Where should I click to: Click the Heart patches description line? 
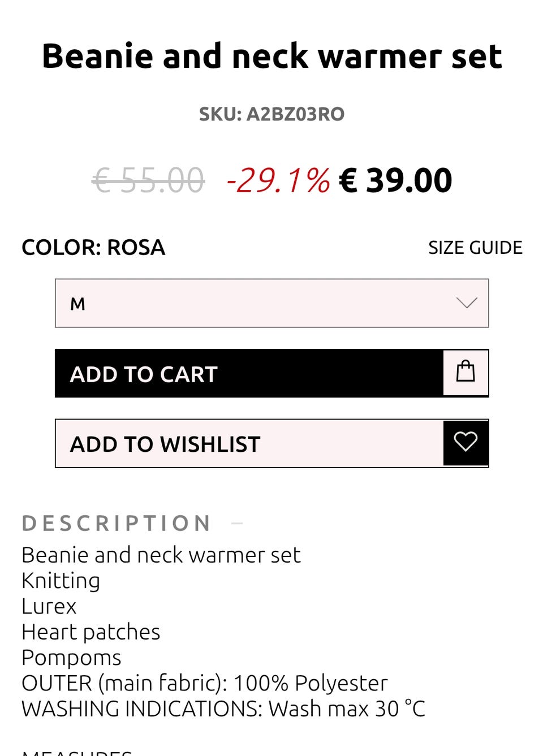(90, 632)
